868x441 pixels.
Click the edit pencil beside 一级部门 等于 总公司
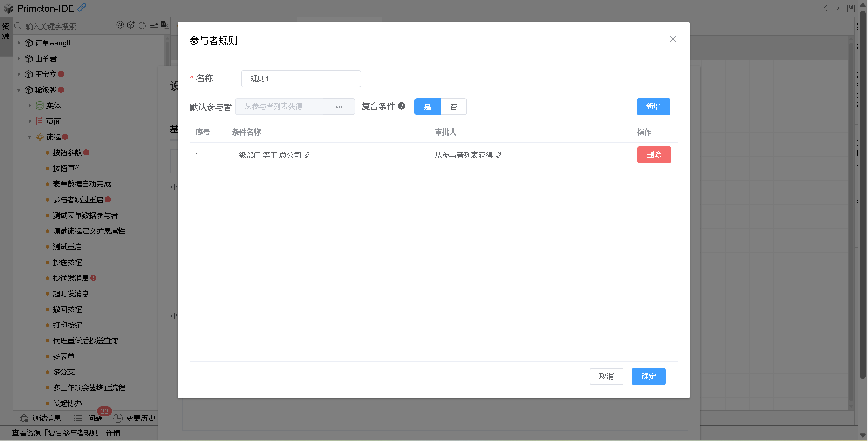[x=308, y=155]
